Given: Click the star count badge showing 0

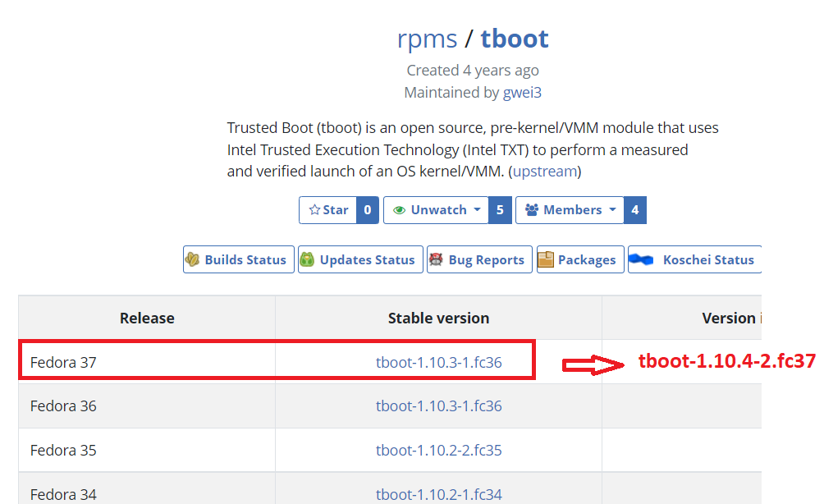Looking at the screenshot, I should pyautogui.click(x=368, y=210).
